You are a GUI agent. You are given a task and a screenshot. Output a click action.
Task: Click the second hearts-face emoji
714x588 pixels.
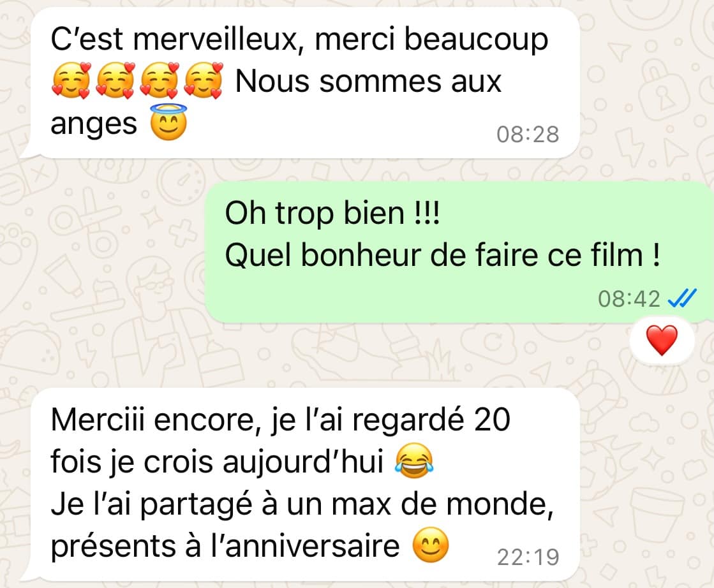pyautogui.click(x=116, y=81)
